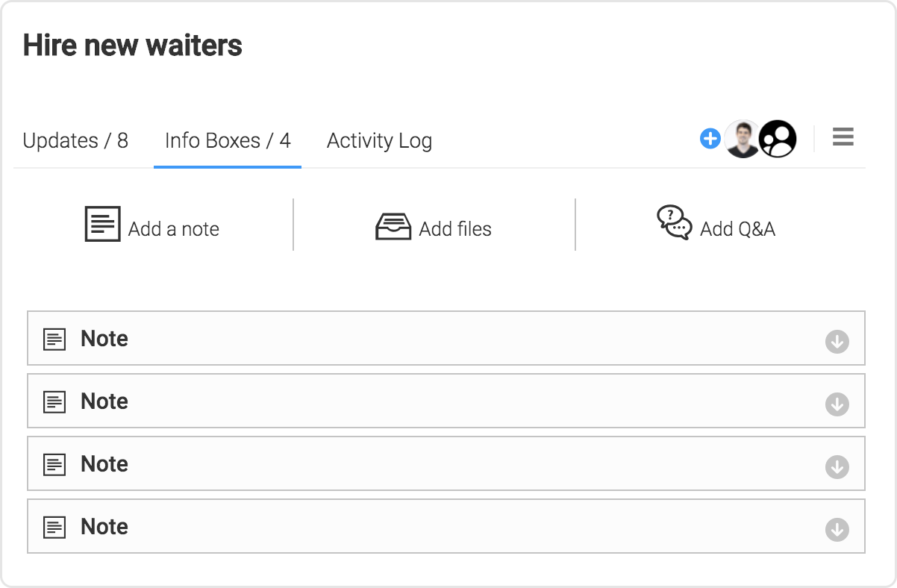Expand the first Note with arrow

[x=837, y=342]
